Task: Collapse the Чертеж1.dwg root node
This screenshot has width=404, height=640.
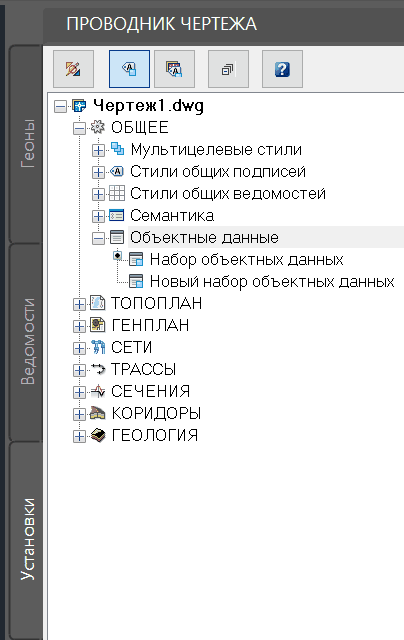Action: click(x=60, y=107)
